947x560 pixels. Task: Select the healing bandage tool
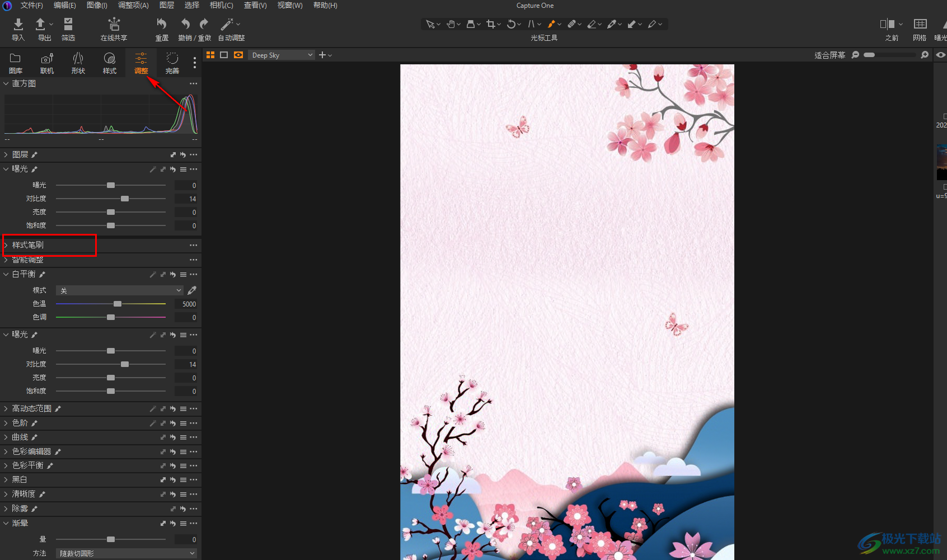(571, 24)
